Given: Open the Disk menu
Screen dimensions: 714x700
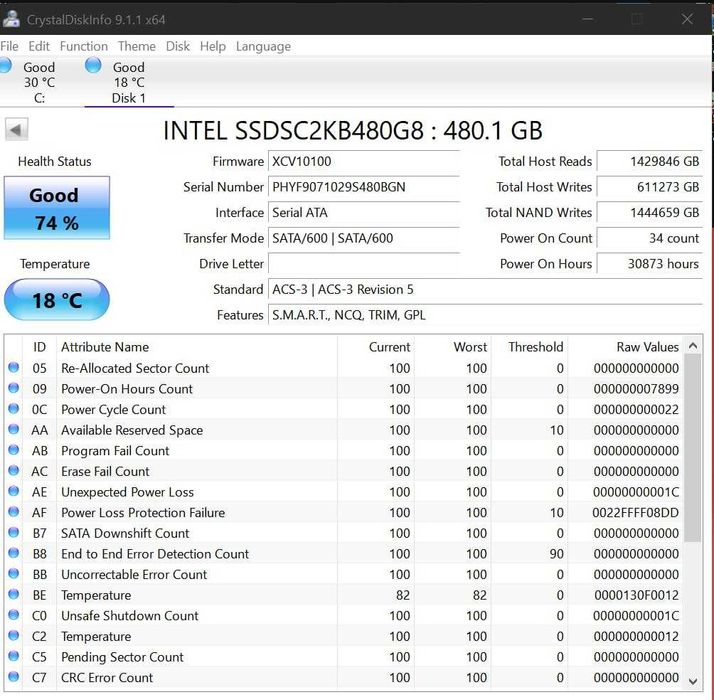Looking at the screenshot, I should (178, 46).
